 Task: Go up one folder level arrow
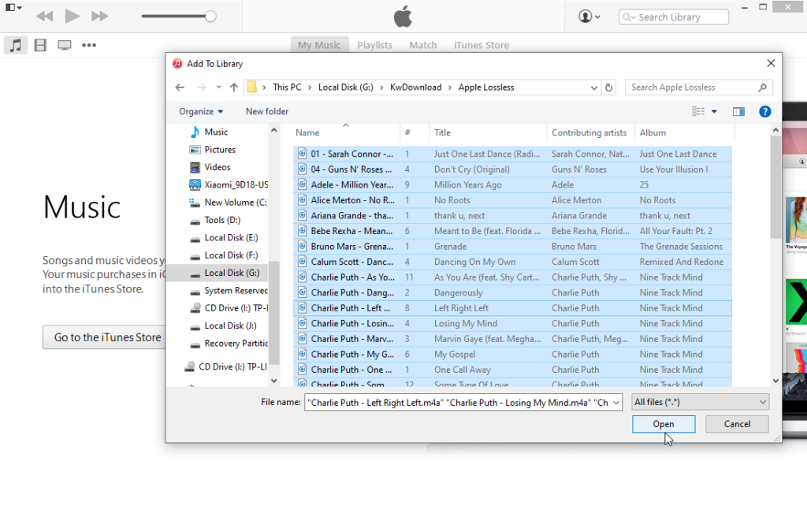click(234, 87)
